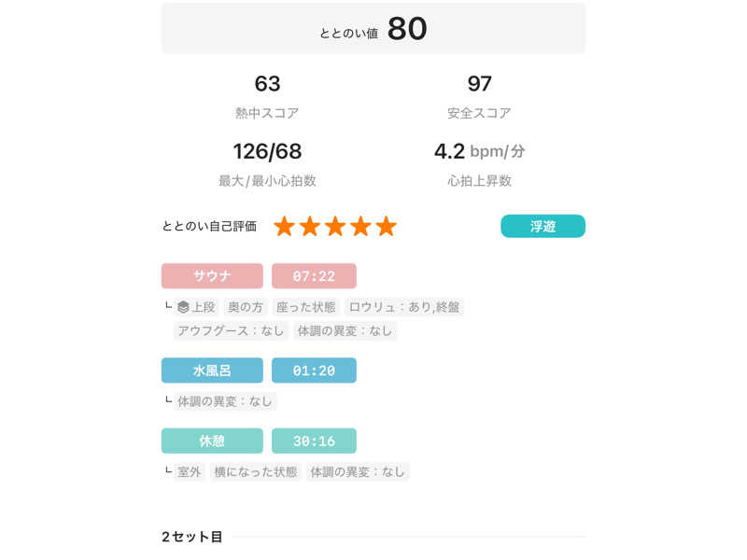747x560 pixels.
Task: Select the green 休憩 label
Action: (212, 441)
